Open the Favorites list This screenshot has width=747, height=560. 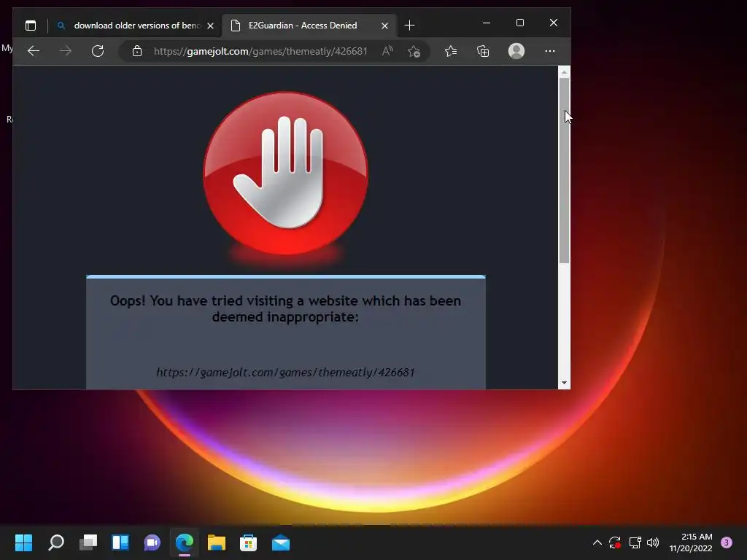point(451,51)
